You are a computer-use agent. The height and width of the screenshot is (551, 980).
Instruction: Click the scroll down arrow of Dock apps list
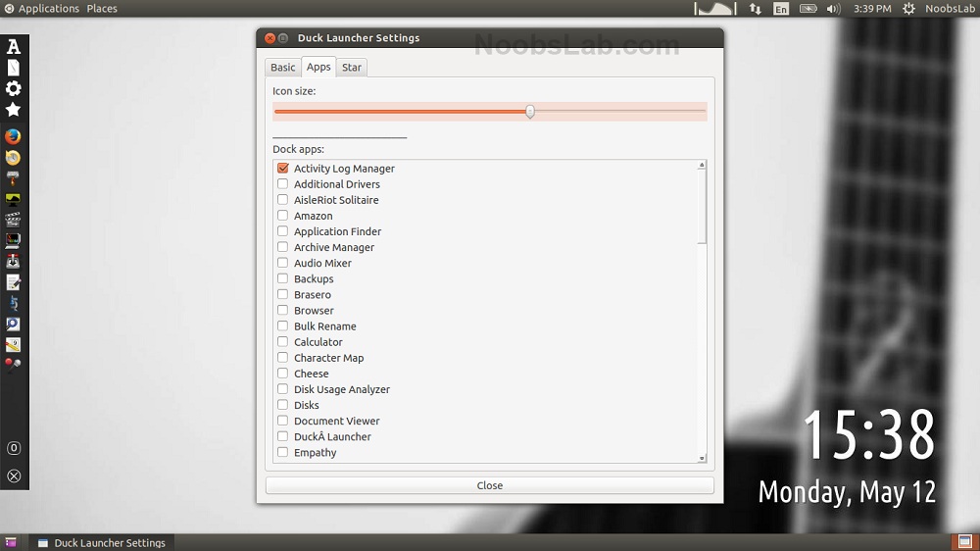click(702, 459)
